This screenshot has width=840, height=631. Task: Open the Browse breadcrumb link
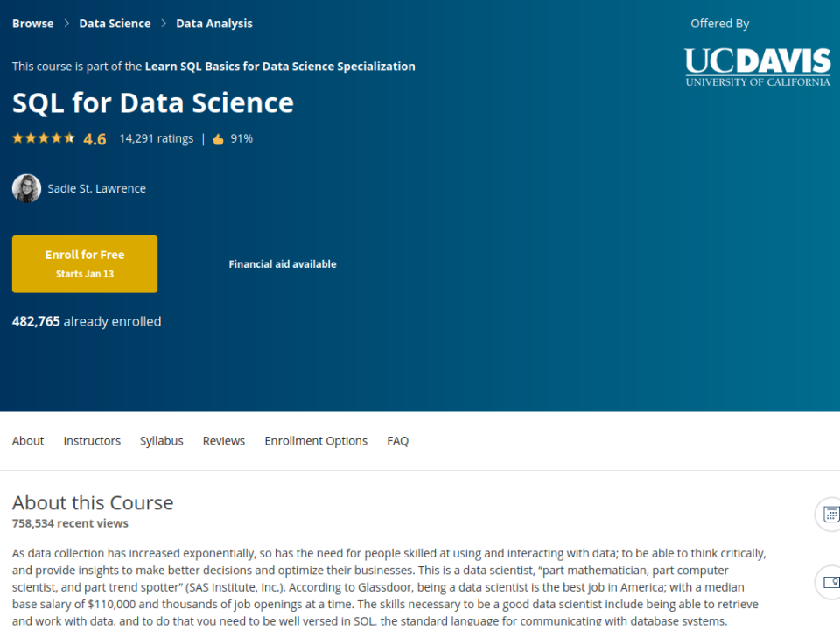[32, 24]
